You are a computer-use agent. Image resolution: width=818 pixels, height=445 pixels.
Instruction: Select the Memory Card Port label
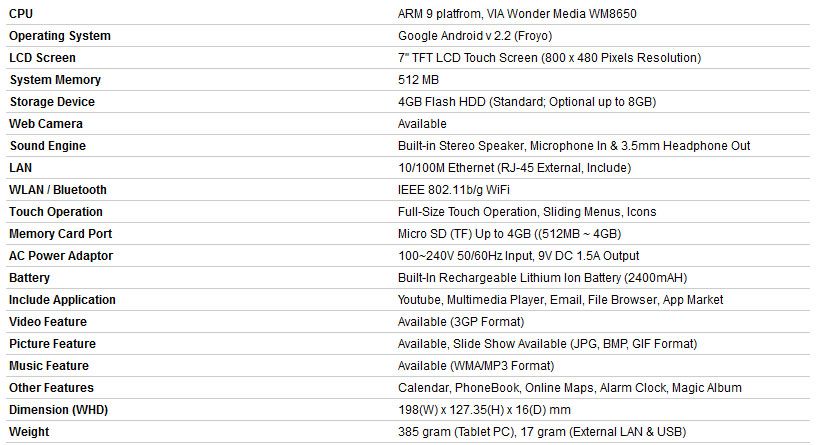pyautogui.click(x=60, y=234)
